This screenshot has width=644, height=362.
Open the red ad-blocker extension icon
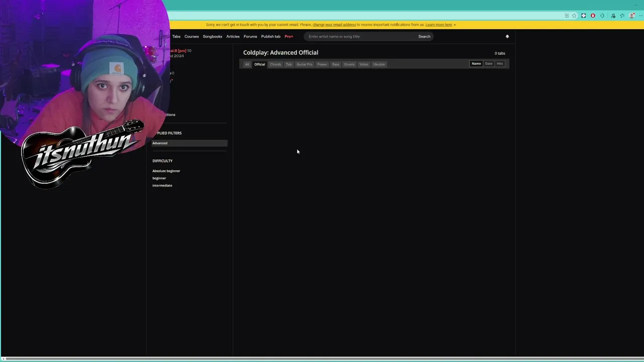coord(593,16)
